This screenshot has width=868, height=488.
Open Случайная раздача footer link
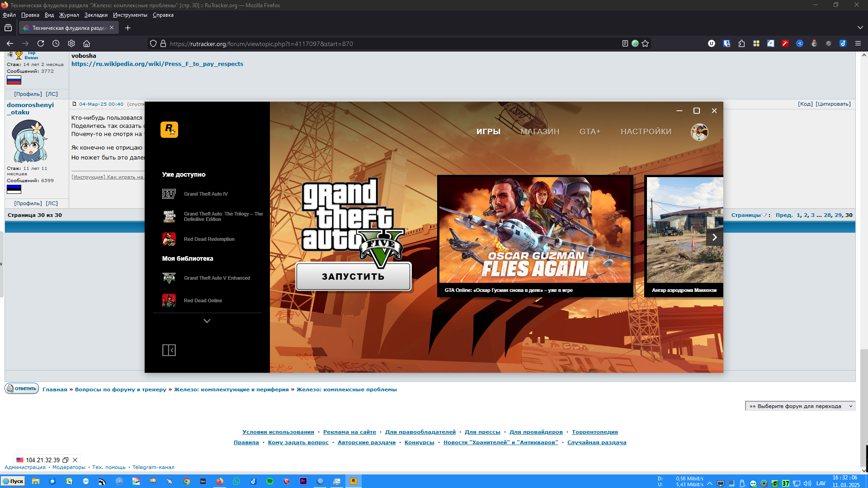click(597, 443)
